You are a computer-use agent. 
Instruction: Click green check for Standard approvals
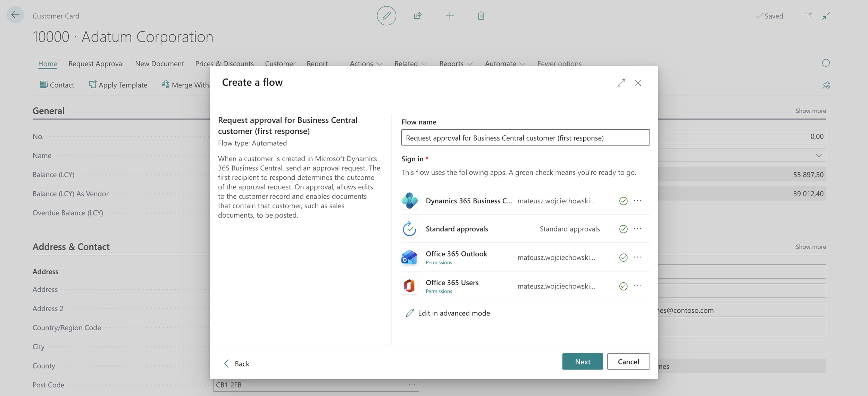pos(624,229)
